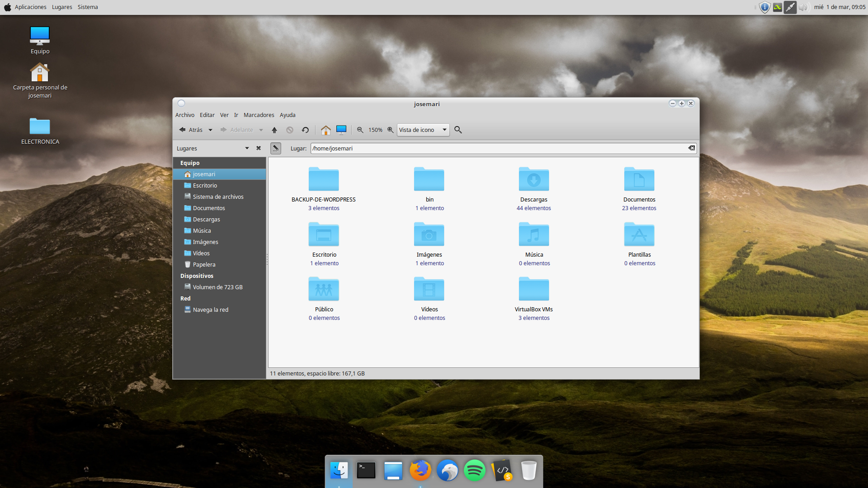
Task: Go up one folder level
Action: click(274, 130)
